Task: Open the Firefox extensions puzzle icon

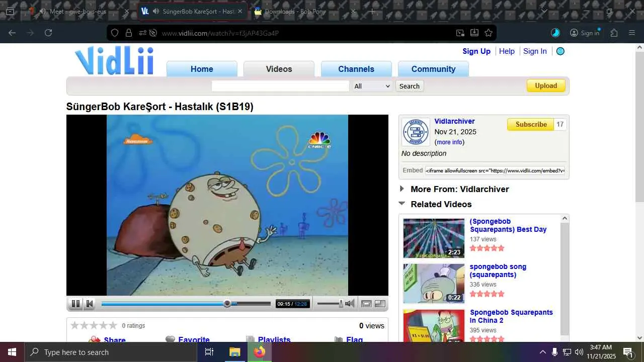Action: tap(614, 33)
